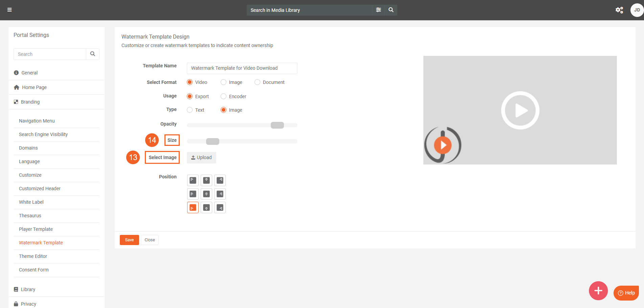The height and width of the screenshot is (308, 644).
Task: Go to the Player Template page
Action: point(36,229)
